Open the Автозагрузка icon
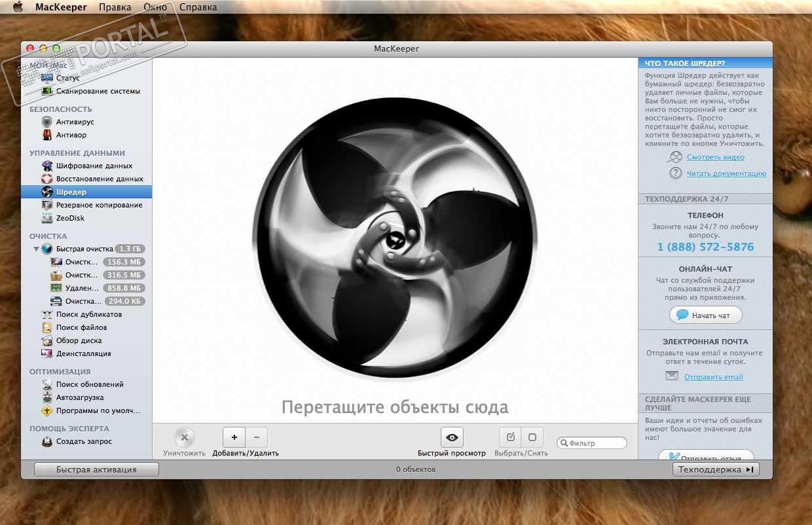The height and width of the screenshot is (525, 812). tap(47, 397)
